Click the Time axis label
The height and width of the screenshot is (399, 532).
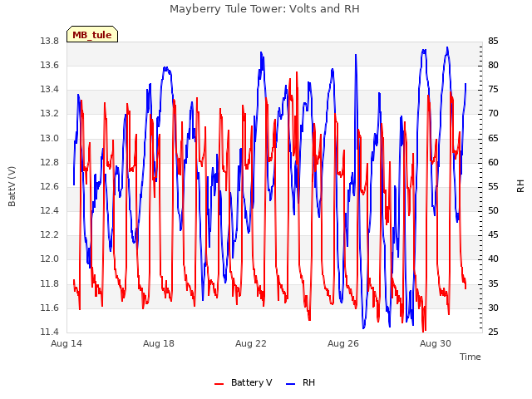click(x=470, y=357)
